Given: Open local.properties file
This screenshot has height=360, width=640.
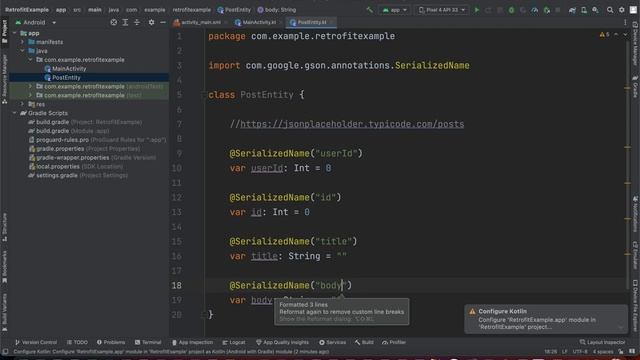Looking at the screenshot, I should 76,167.
